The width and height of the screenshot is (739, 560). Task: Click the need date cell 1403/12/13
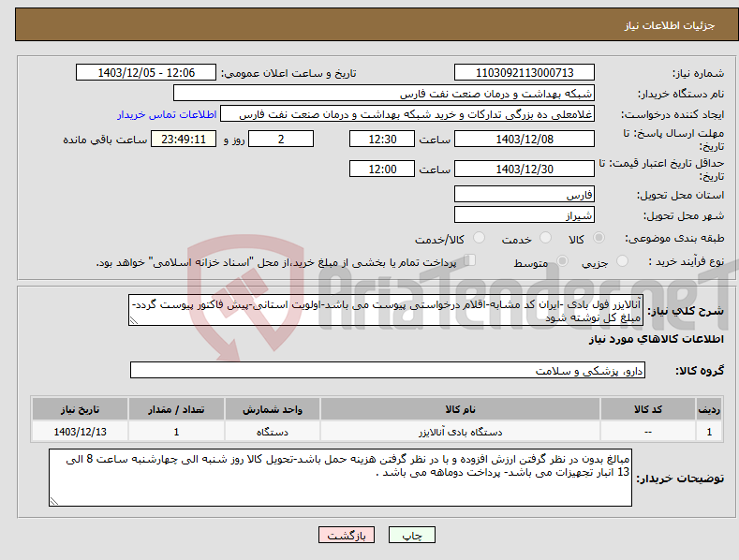[x=81, y=432]
